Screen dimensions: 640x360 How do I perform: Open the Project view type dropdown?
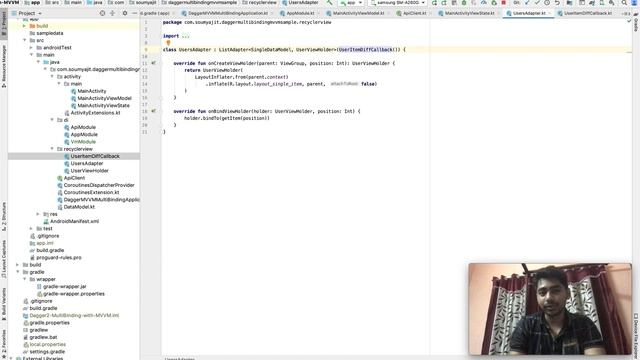[x=27, y=13]
